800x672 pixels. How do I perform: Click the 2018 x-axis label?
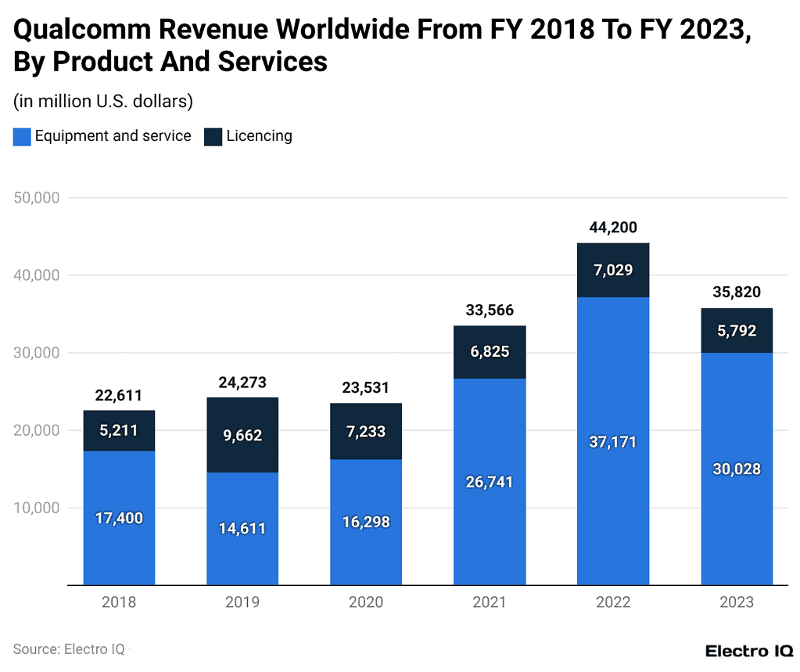click(x=119, y=602)
